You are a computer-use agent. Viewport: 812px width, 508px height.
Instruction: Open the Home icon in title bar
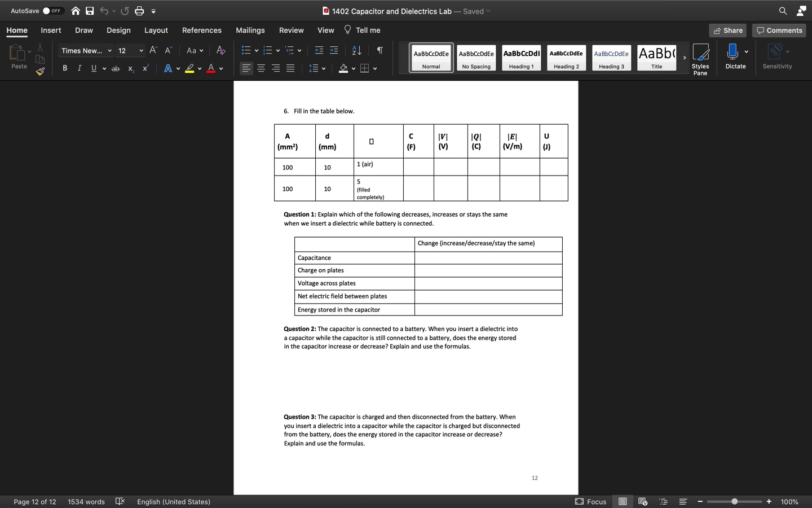[75, 11]
